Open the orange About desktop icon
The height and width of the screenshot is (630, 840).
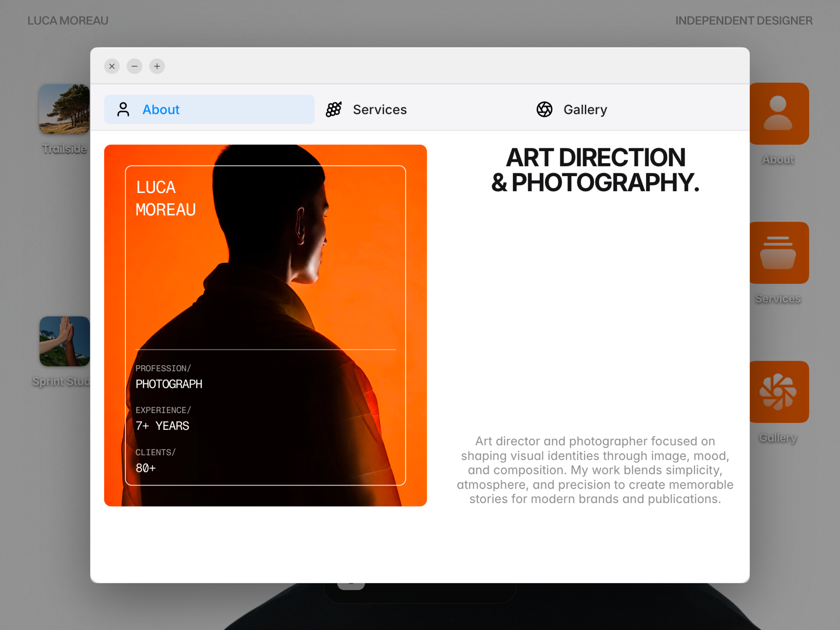coord(779,114)
